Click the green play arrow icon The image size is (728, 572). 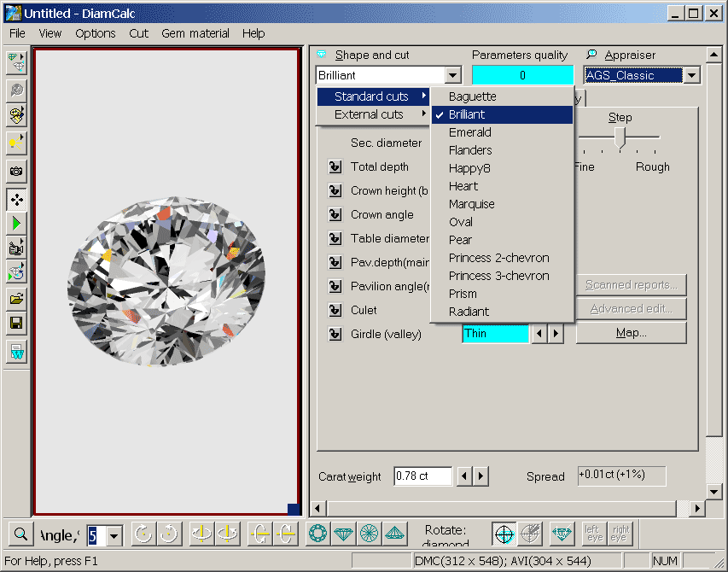tap(16, 224)
